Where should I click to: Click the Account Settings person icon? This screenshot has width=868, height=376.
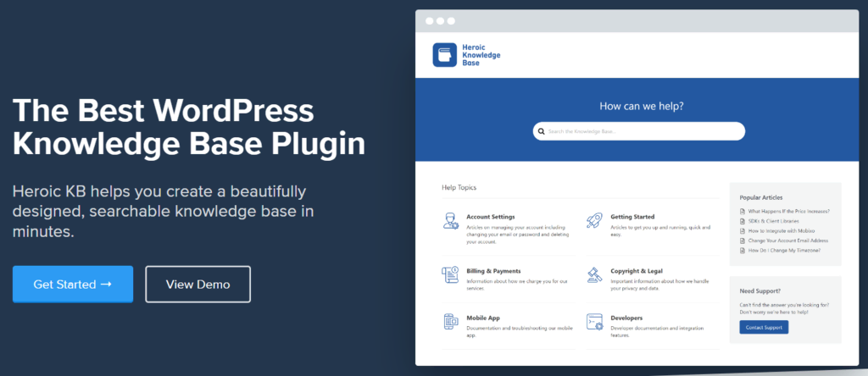[x=451, y=221]
